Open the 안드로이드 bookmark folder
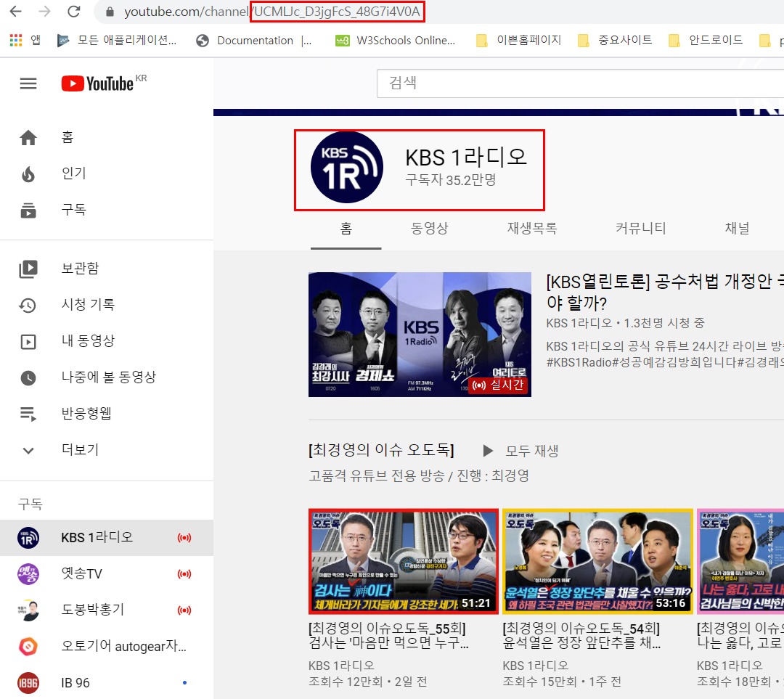 [x=706, y=41]
